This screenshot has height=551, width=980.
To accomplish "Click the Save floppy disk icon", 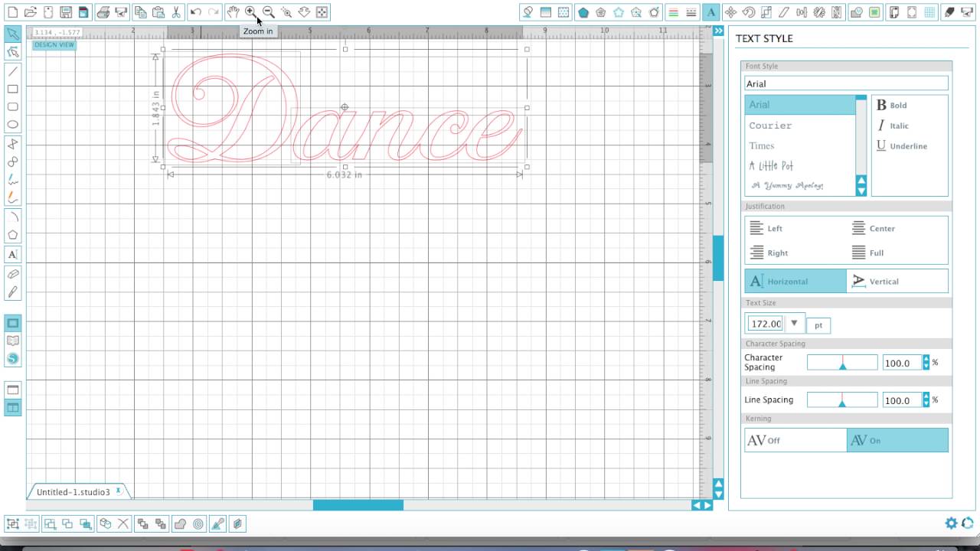I will coord(66,12).
